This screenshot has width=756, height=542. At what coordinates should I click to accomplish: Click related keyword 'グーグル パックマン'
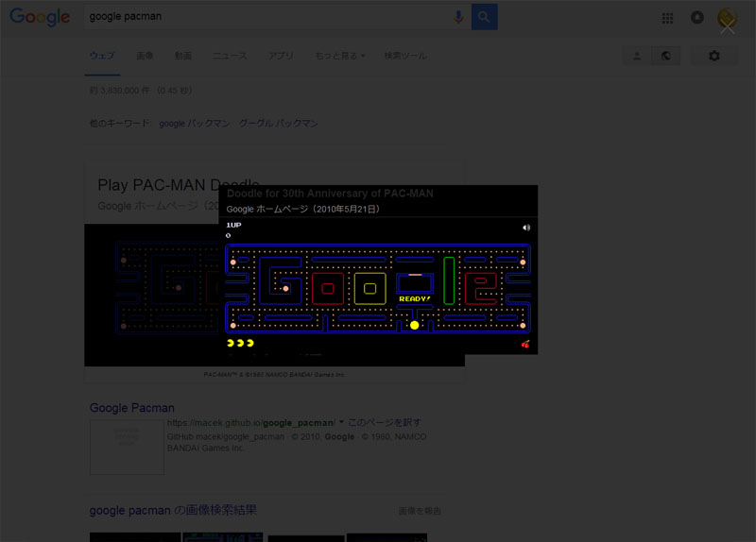pyautogui.click(x=278, y=124)
